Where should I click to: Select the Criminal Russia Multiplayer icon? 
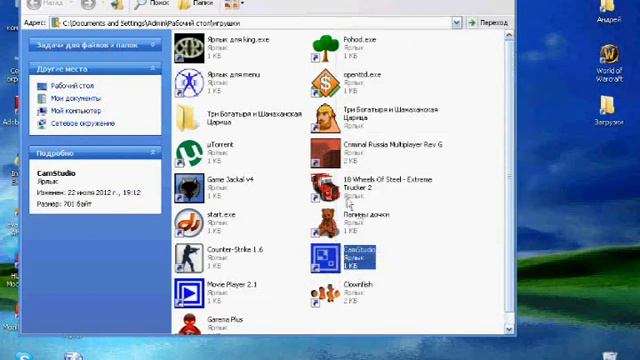(325, 153)
